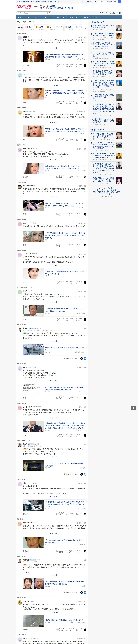Click zra's blue avatar icon

[x=20, y=75]
